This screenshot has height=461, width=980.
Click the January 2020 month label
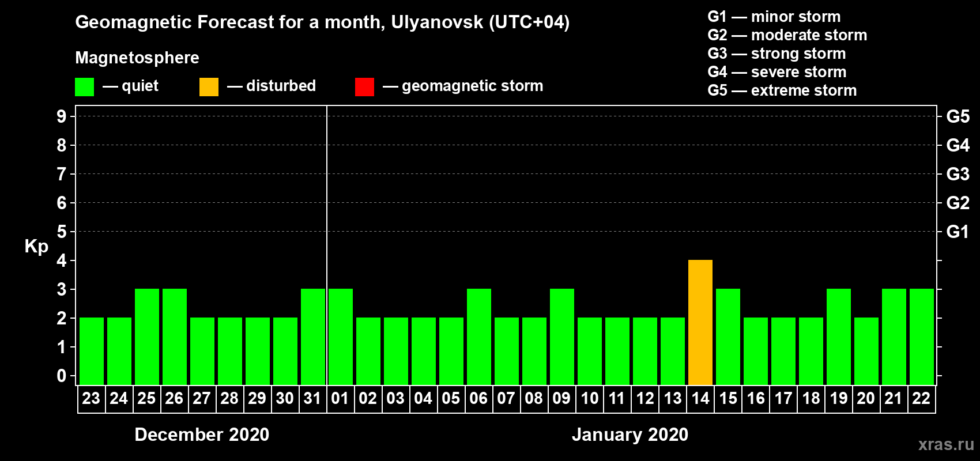[630, 434]
